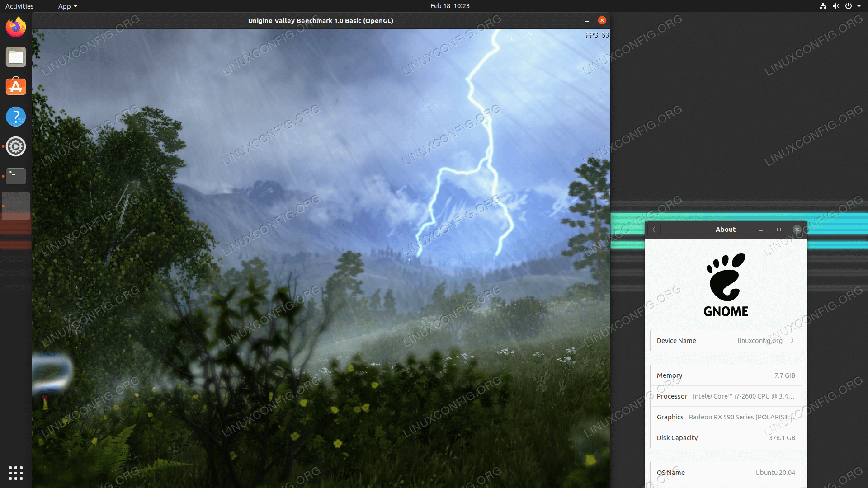Go back in the About window
Image resolution: width=868 pixels, height=488 pixels.
654,230
